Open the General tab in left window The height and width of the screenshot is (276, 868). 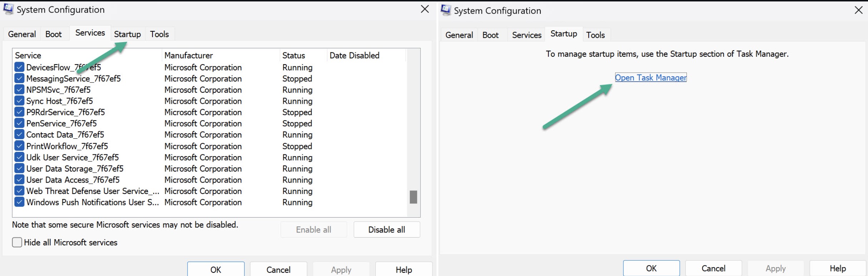22,34
